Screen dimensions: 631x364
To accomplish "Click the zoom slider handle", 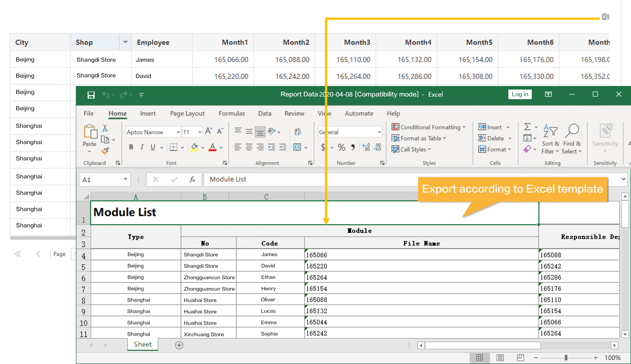I will pyautogui.click(x=566, y=358).
